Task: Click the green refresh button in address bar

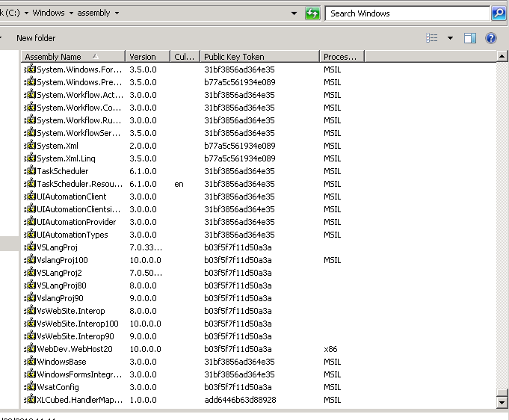Action: click(x=313, y=13)
